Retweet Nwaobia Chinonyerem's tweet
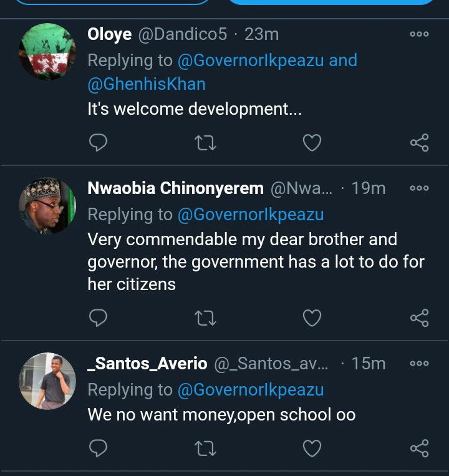This screenshot has width=449, height=476. [205, 318]
